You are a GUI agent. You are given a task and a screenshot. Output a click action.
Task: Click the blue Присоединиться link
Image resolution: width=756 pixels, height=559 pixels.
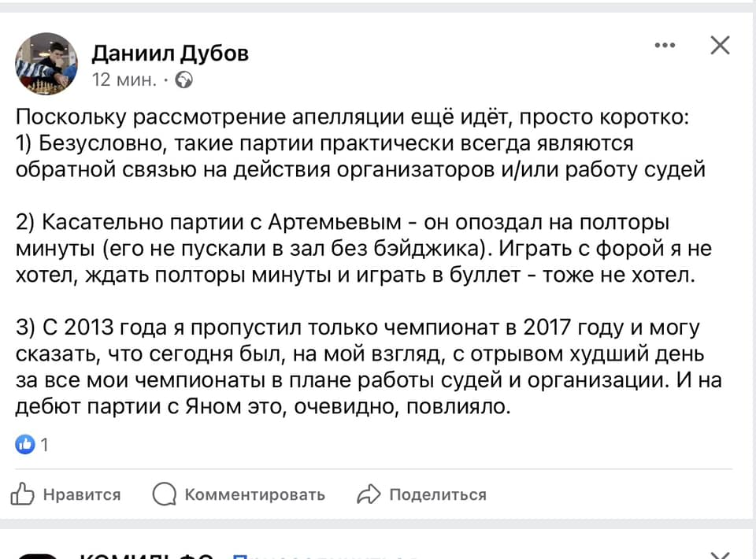(x=323, y=555)
